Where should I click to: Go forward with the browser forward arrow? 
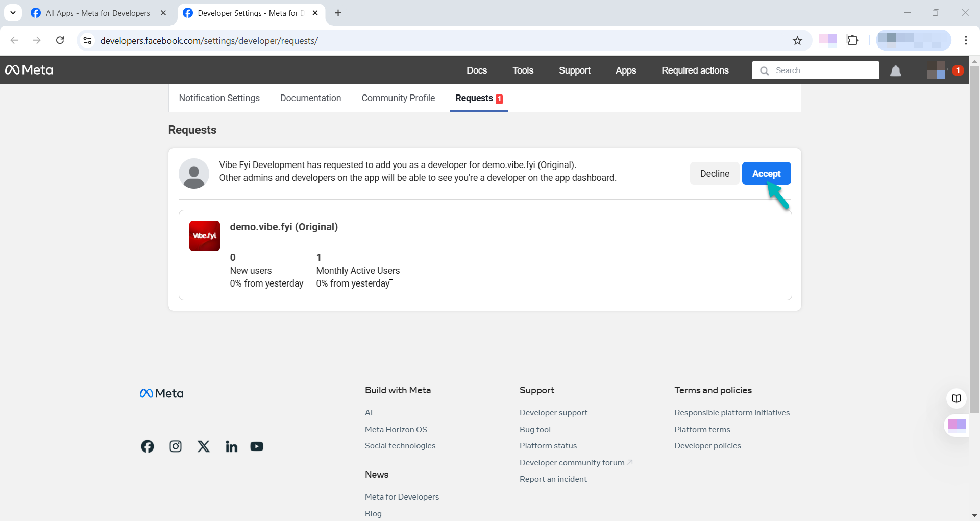click(37, 40)
